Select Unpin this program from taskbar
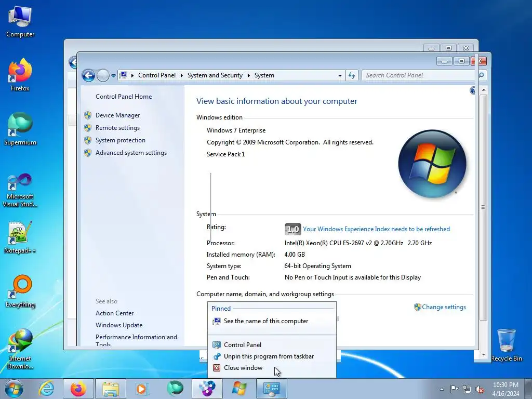Viewport: 532px width, 399px height. 271,356
